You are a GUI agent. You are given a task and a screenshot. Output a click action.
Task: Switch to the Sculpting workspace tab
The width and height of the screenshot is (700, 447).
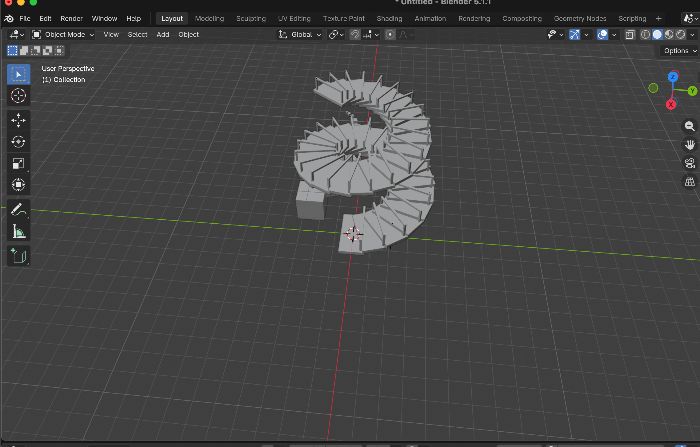tap(251, 18)
